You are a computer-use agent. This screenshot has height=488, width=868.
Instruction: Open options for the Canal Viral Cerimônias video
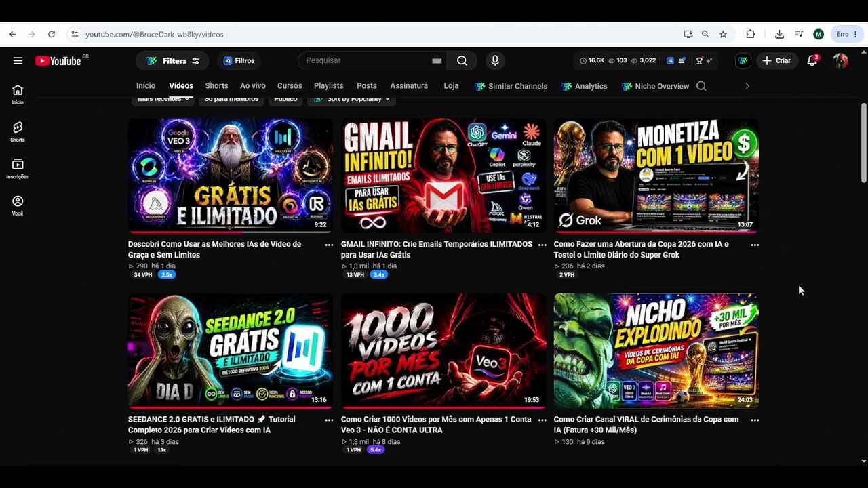(x=755, y=420)
